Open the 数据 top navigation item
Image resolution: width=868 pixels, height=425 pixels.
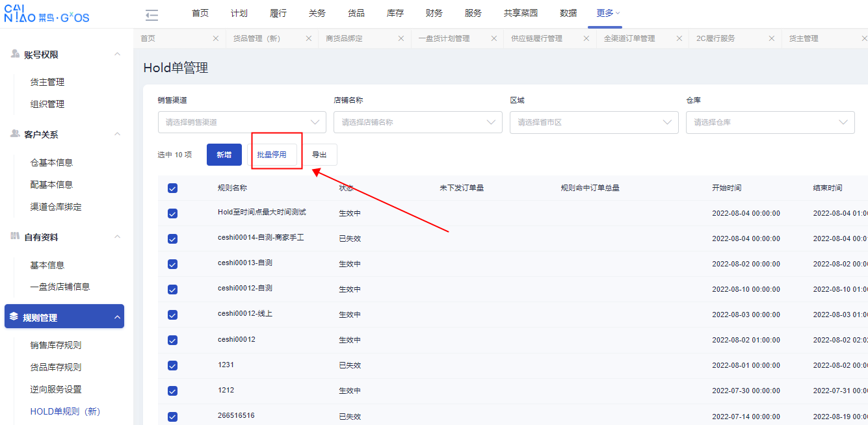click(568, 13)
